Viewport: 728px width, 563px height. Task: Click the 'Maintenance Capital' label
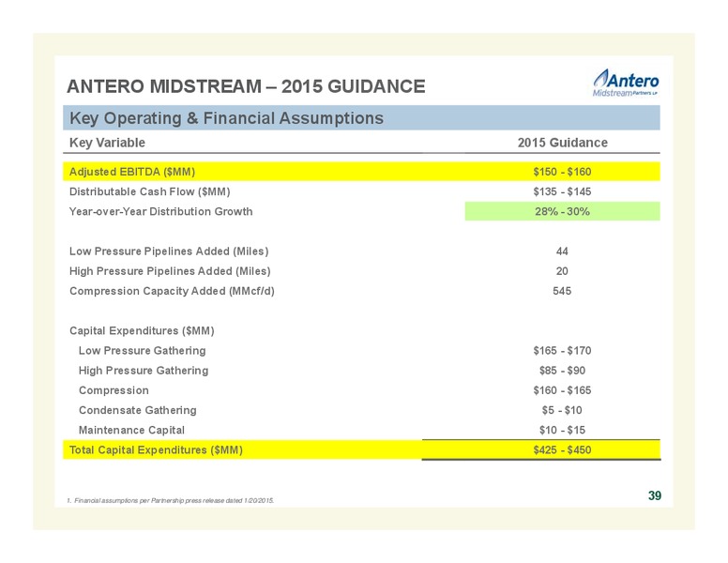click(131, 431)
